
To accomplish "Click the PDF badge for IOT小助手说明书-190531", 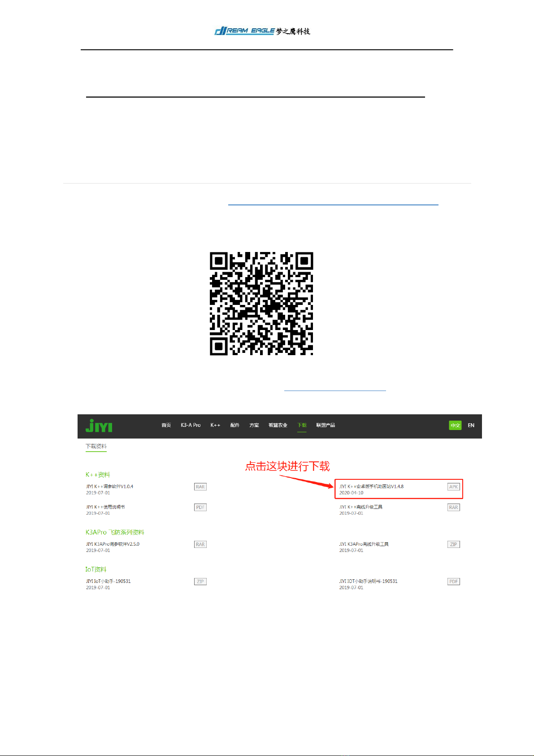I will [x=454, y=582].
